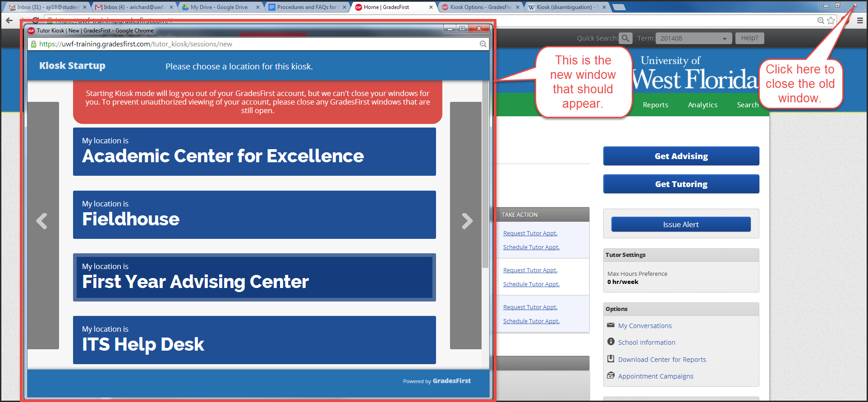Open Term 201408 dropdown
Viewport: 868px width, 402px height.
694,38
